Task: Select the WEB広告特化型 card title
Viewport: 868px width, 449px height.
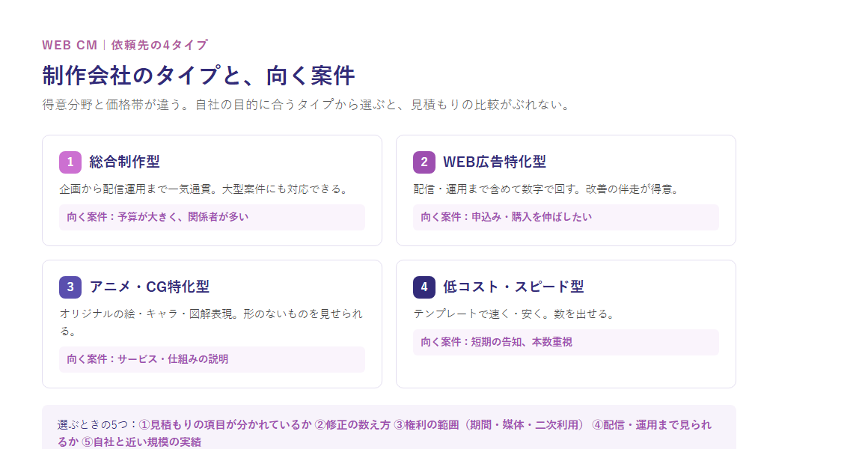Action: [495, 162]
